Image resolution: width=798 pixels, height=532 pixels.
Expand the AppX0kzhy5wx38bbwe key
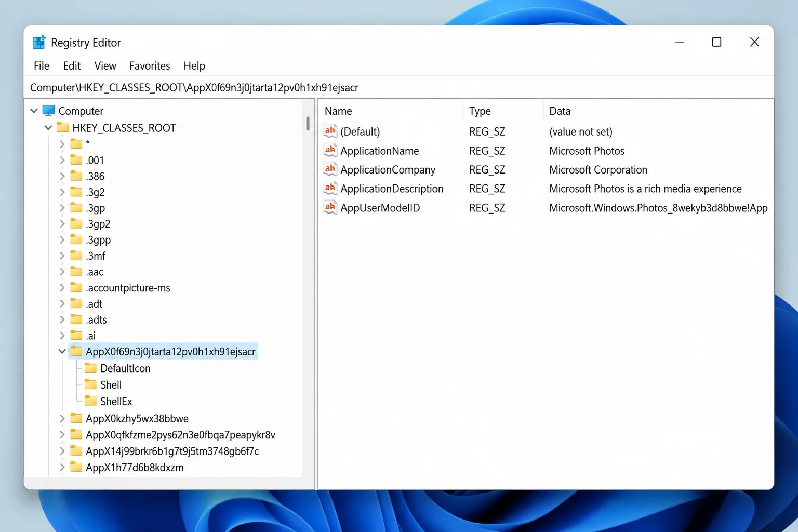coord(62,418)
